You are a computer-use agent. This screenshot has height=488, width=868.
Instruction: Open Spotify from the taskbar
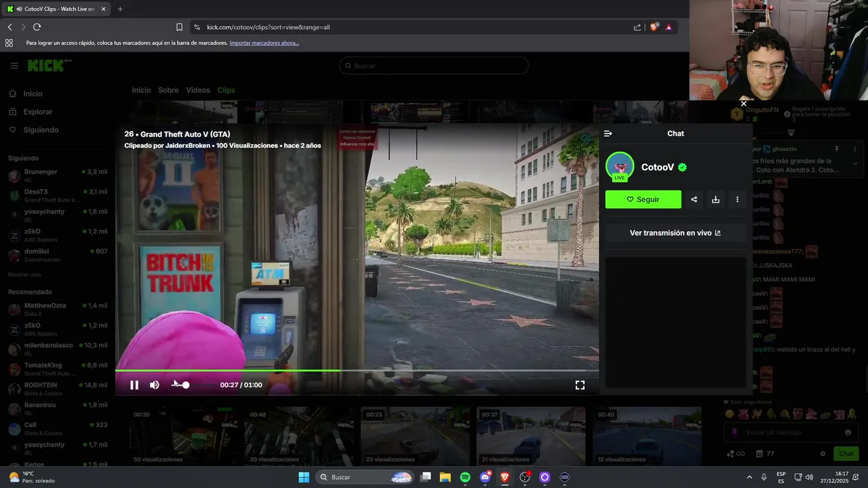tap(465, 477)
